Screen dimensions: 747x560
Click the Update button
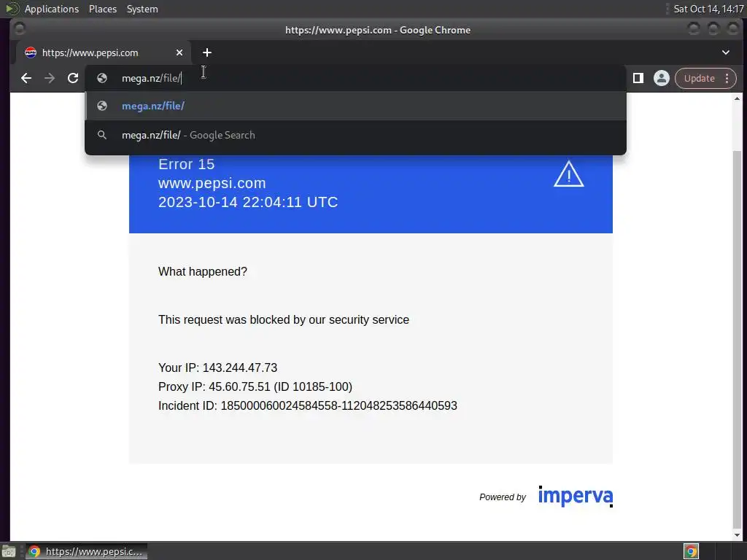coord(699,78)
